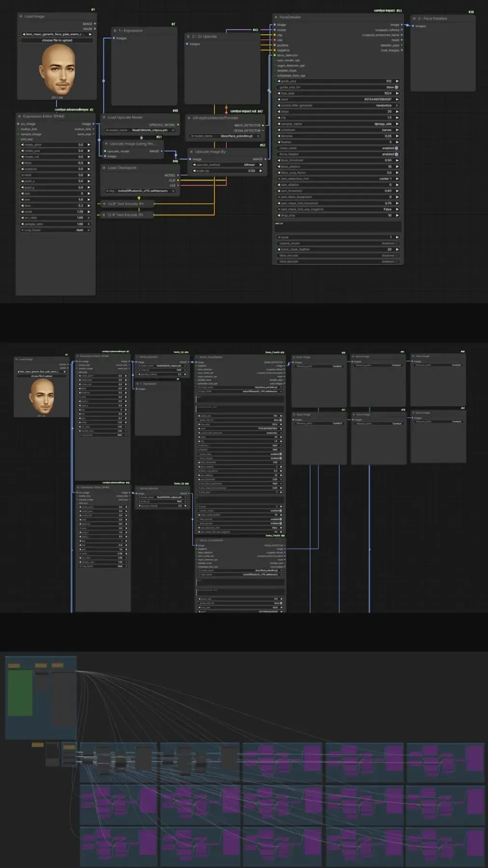The height and width of the screenshot is (868, 488).
Task: Click the crop_factor NaN value field
Action: point(55,230)
